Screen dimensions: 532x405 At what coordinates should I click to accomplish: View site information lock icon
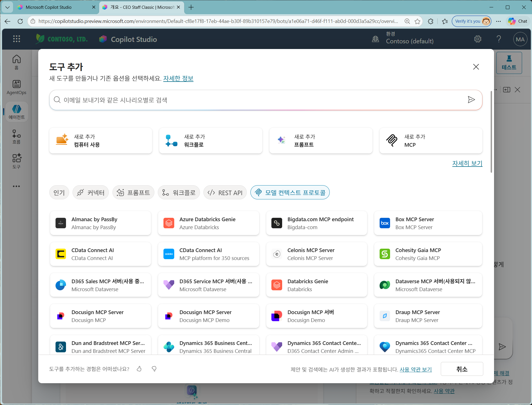tap(33, 21)
